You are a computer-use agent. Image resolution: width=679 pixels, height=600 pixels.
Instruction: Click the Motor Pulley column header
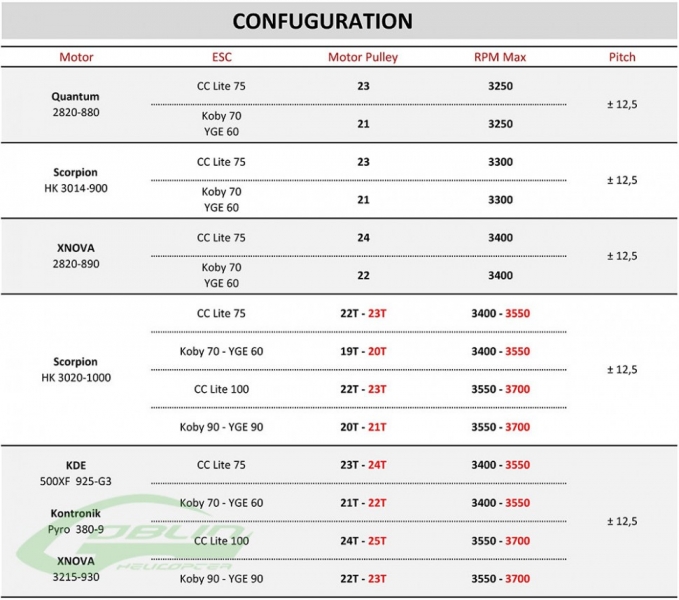363,57
